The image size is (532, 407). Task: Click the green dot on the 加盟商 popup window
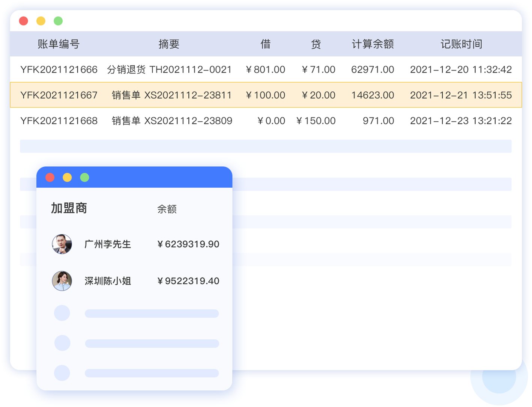click(x=84, y=177)
